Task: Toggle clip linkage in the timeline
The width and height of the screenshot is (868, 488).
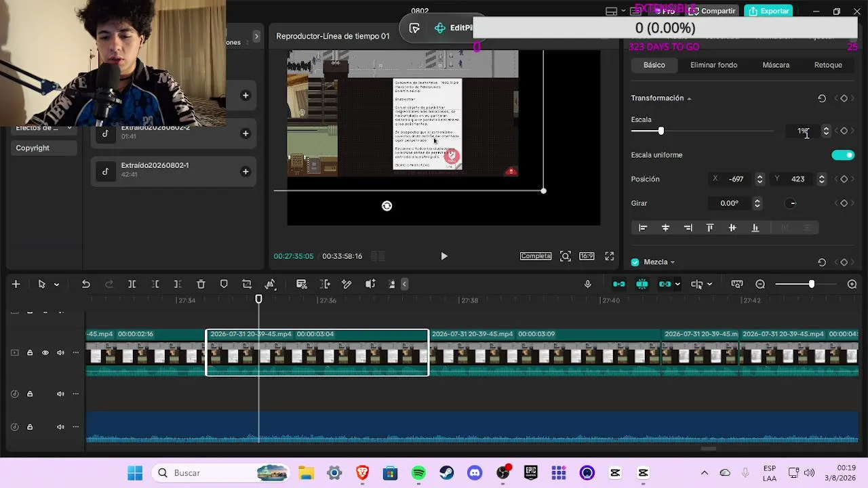Action: click(665, 284)
